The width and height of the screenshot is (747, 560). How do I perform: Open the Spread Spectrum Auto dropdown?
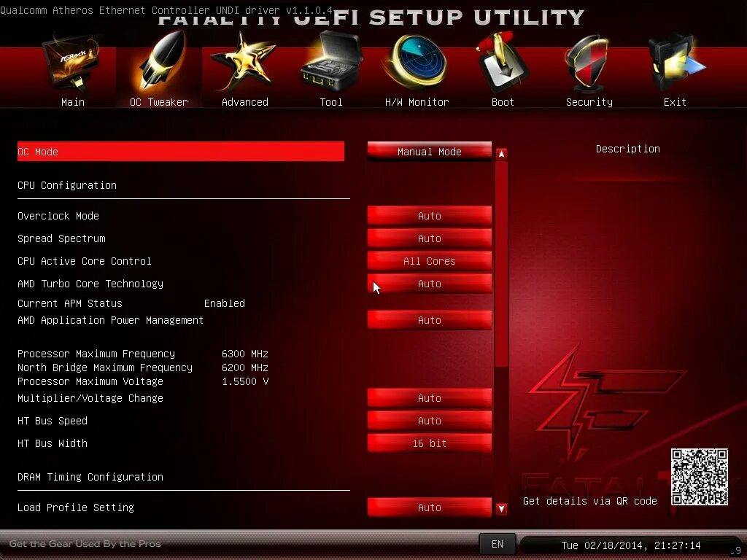[429, 238]
